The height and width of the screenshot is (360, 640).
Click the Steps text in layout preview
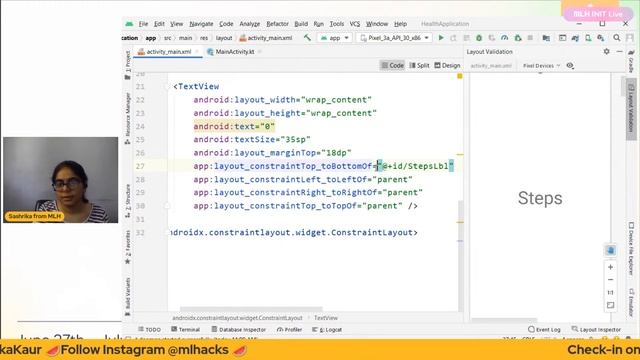coord(540,198)
